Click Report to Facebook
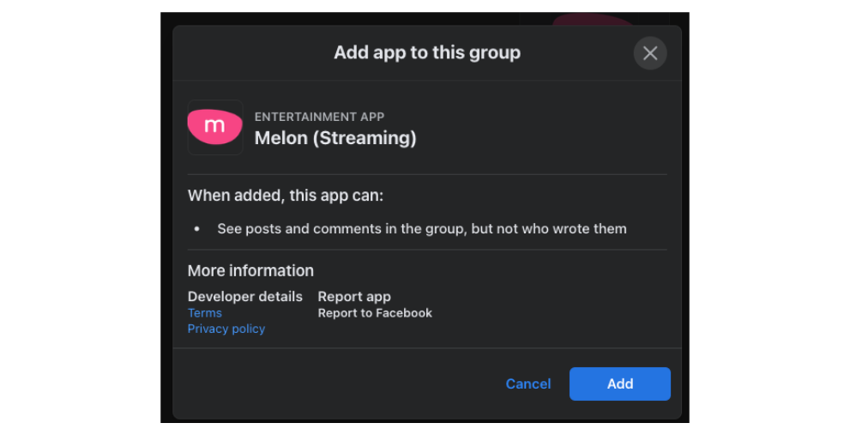Image resolution: width=868 pixels, height=429 pixels. [375, 313]
